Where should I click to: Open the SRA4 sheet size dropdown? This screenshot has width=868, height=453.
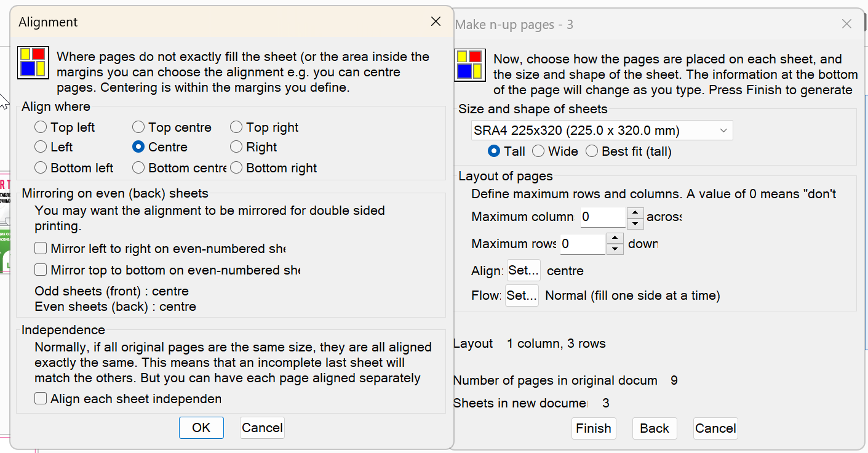(x=601, y=130)
